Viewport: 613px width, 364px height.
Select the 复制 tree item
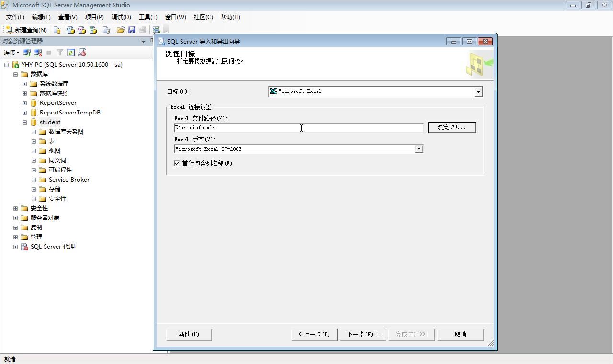(36, 227)
